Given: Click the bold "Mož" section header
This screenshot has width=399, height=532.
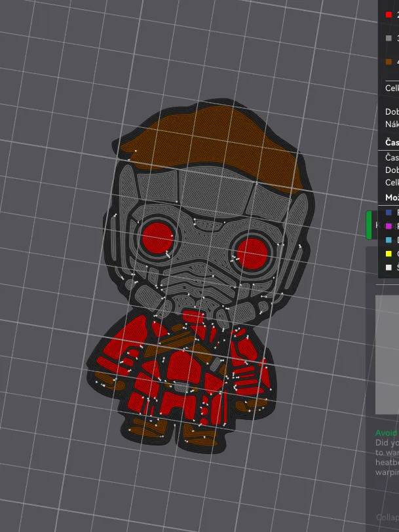Looking at the screenshot, I should tap(392, 197).
